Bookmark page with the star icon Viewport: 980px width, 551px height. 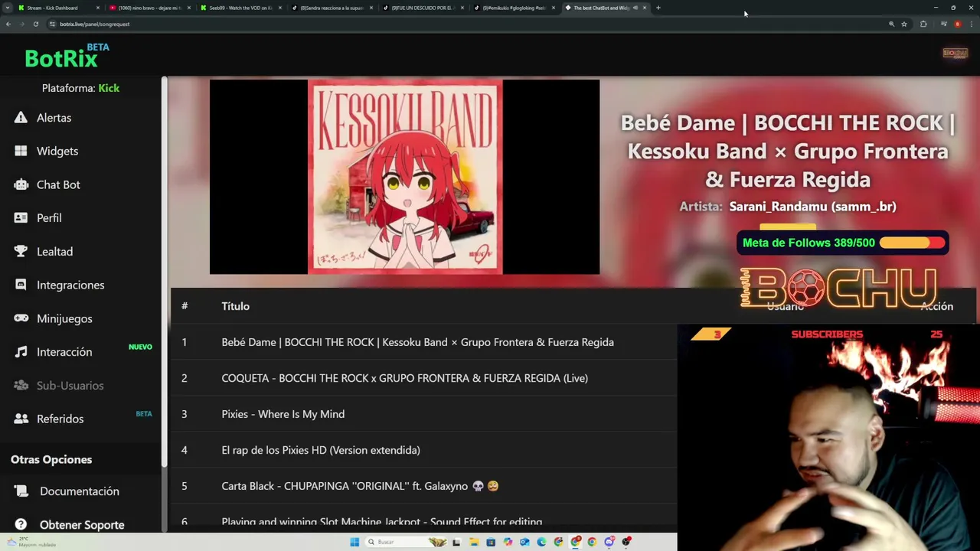pyautogui.click(x=904, y=24)
